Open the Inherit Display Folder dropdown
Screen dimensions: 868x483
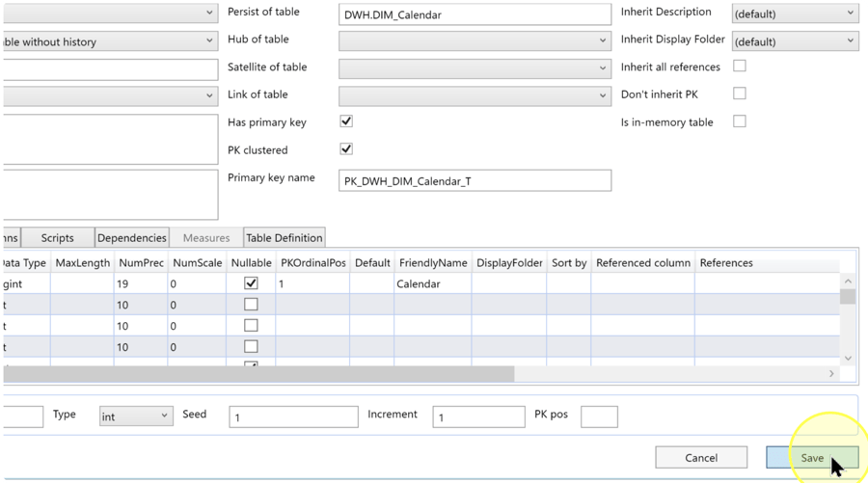795,40
